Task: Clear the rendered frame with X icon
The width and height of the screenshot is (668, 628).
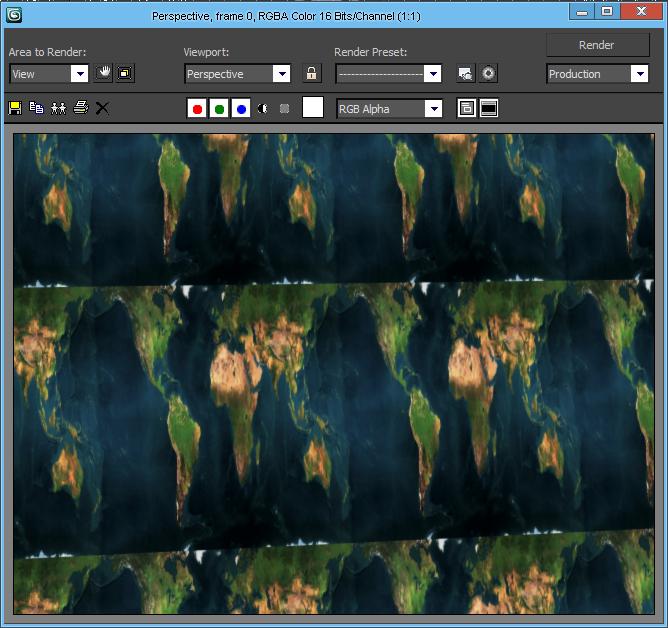Action: click(102, 108)
